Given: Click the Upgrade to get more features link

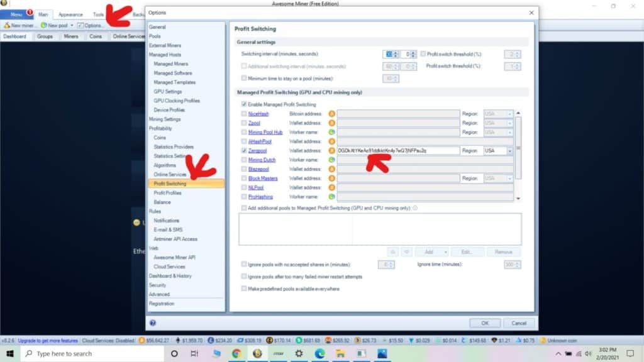Looking at the screenshot, I should [48, 341].
